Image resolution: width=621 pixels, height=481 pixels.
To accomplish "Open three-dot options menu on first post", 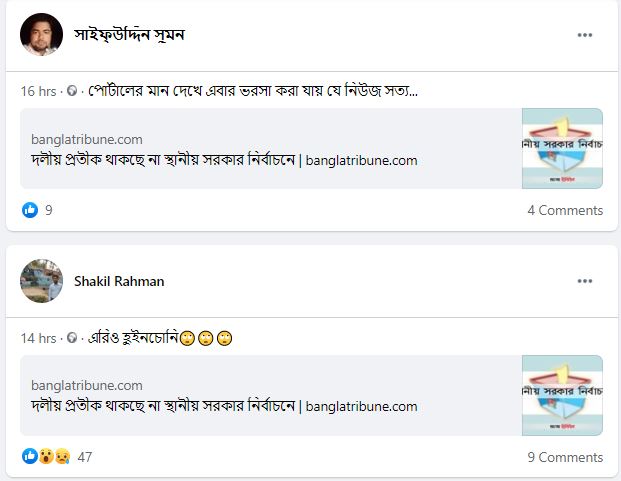I will pos(584,35).
